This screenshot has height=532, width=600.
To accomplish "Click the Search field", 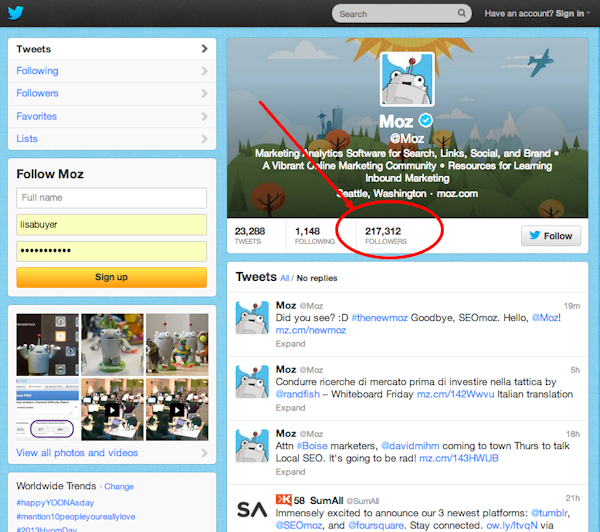I will tap(401, 13).
